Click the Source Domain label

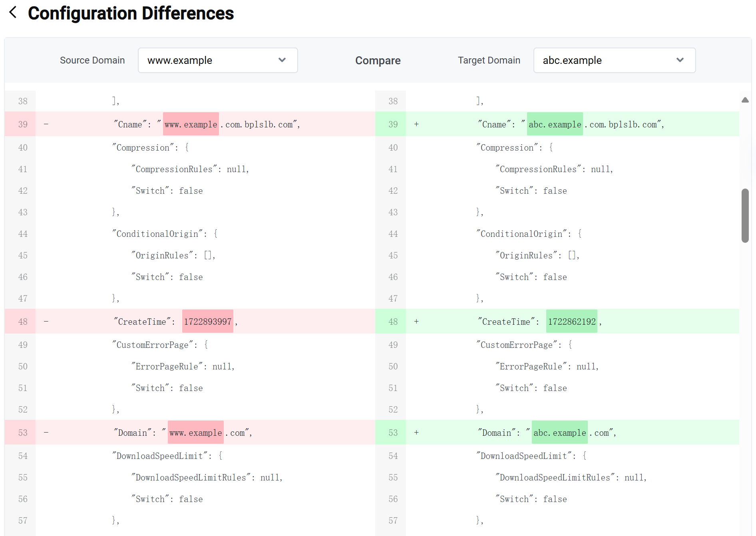[92, 60]
